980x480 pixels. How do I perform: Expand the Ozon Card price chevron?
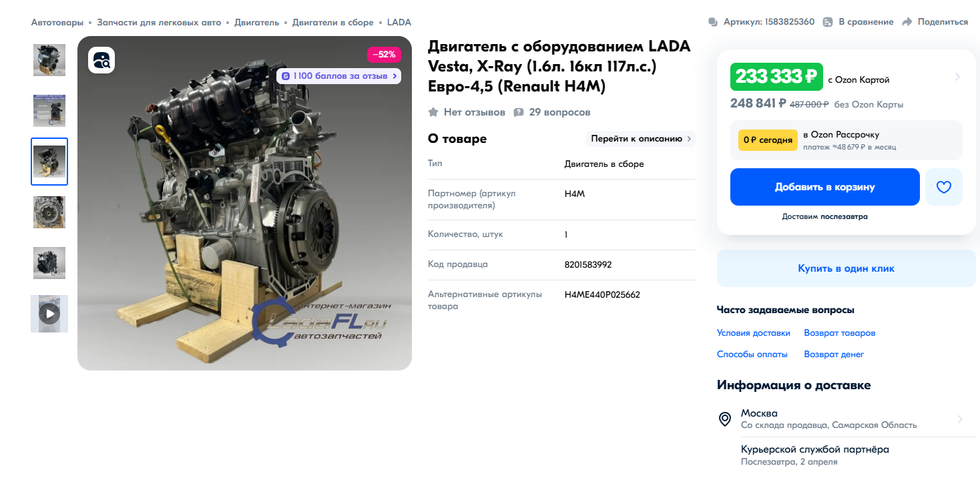957,77
